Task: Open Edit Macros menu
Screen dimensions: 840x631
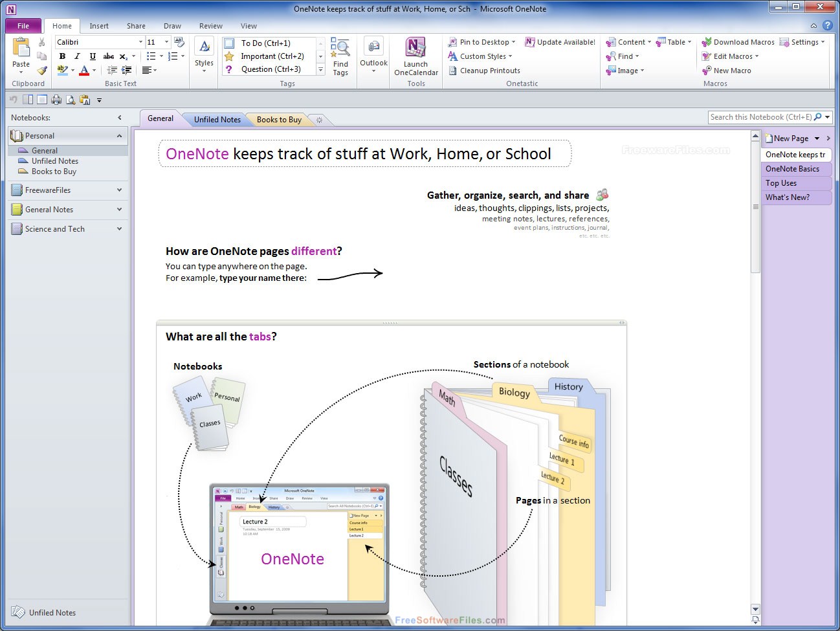Action: [x=730, y=56]
